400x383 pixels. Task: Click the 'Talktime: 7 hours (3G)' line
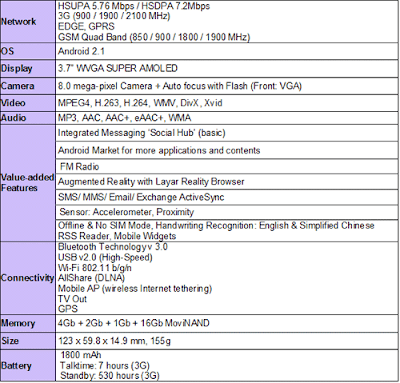105,365
